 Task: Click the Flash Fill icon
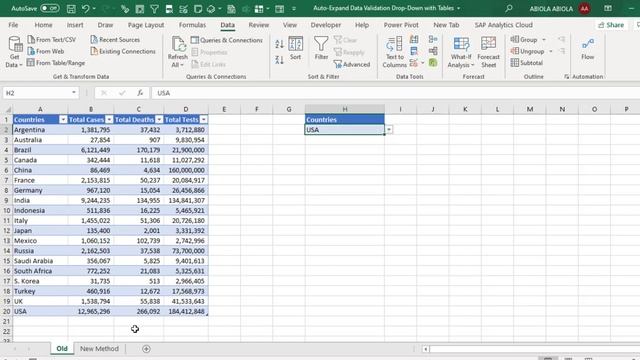coord(414,39)
